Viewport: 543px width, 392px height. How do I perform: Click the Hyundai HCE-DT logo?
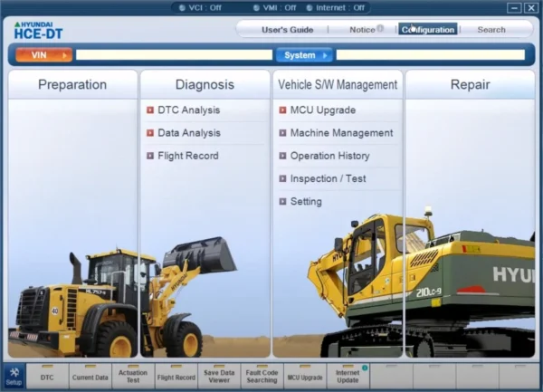[38, 31]
